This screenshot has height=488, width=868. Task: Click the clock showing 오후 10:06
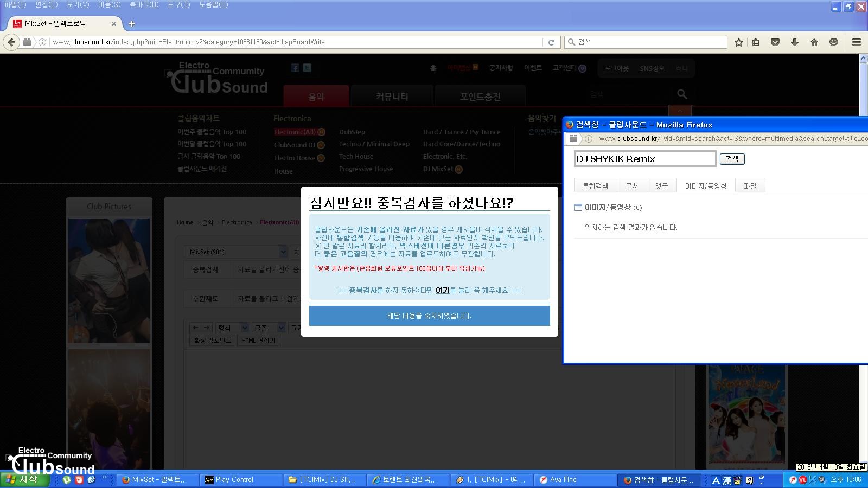click(x=845, y=480)
